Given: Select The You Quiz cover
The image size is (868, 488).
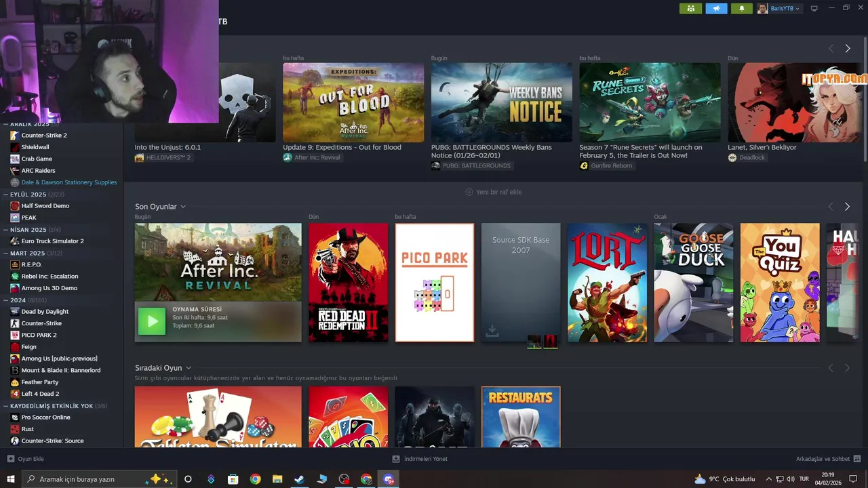Looking at the screenshot, I should 780,283.
